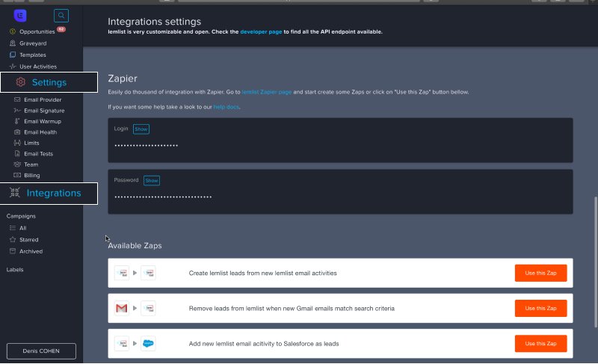Click the All campaigns list icon
The width and height of the screenshot is (598, 364).
tap(13, 228)
